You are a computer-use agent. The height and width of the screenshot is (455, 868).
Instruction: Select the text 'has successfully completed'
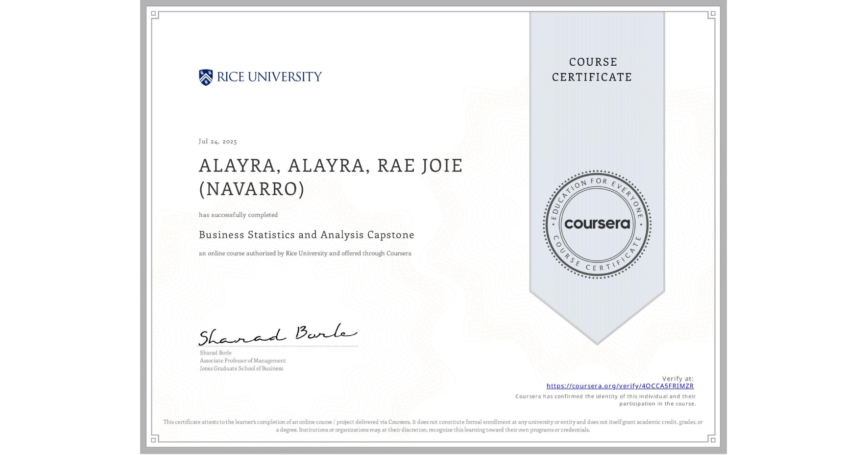[x=238, y=215]
